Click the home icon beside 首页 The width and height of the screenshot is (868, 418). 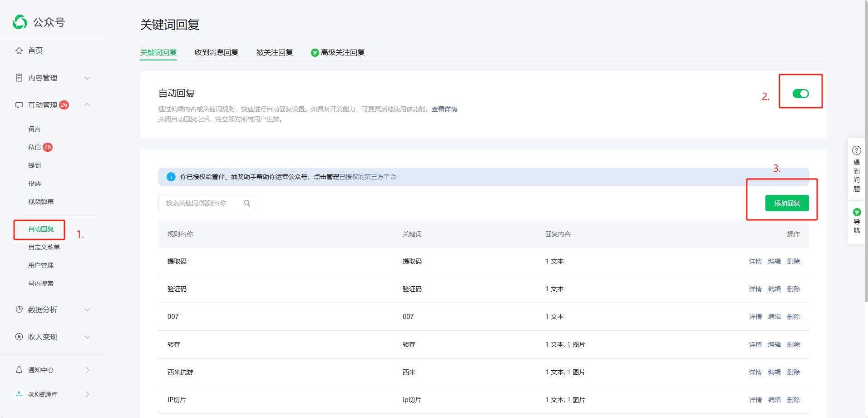tap(19, 50)
